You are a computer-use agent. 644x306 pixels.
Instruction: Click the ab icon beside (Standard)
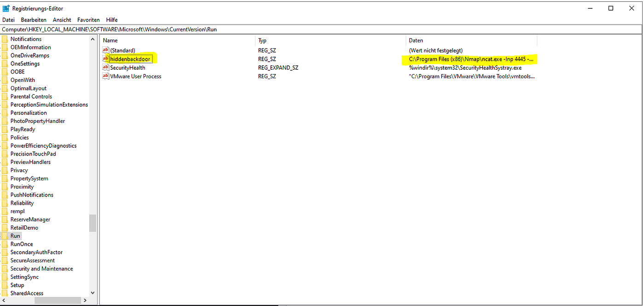tap(105, 50)
